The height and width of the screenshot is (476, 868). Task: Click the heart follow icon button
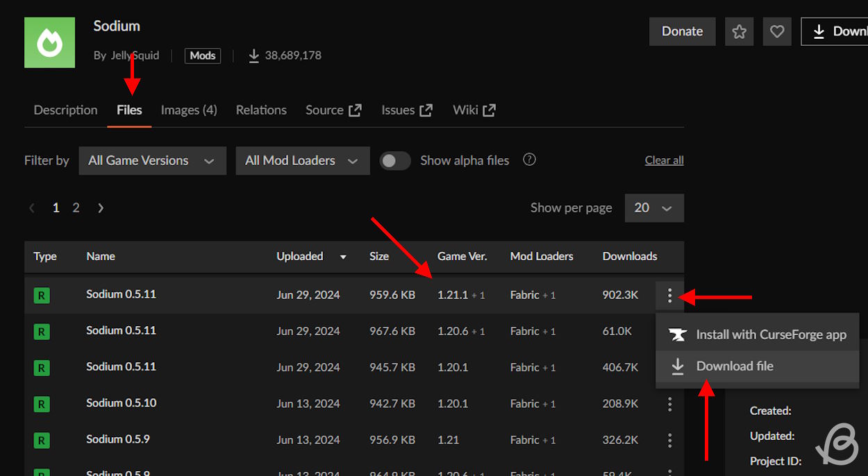[x=777, y=31]
